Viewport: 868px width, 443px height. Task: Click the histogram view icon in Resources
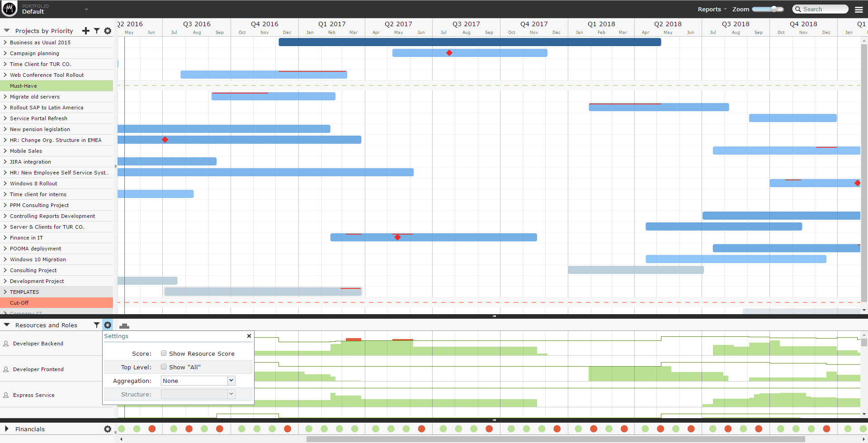click(124, 325)
